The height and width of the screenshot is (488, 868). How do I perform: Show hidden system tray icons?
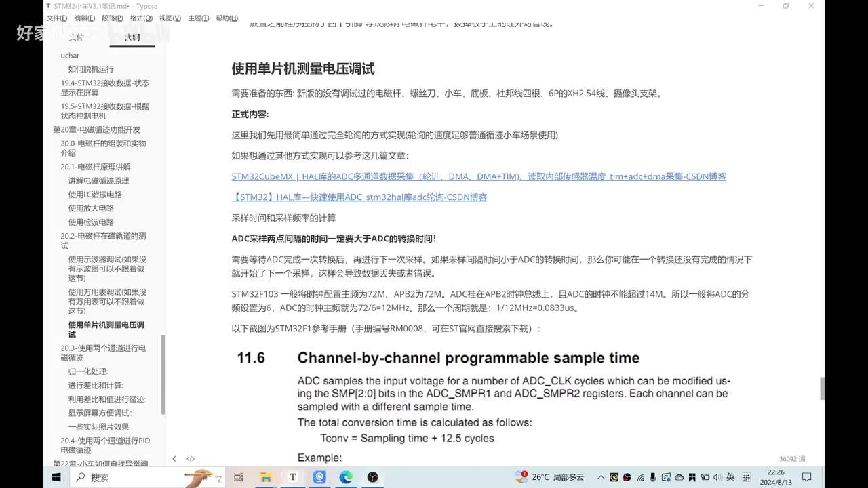coord(601,477)
